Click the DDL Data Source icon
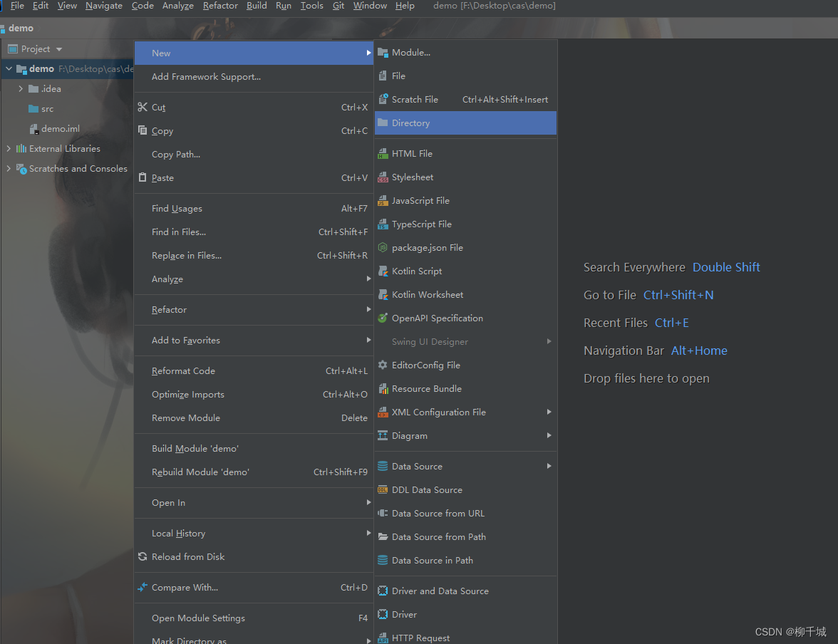 pos(383,489)
